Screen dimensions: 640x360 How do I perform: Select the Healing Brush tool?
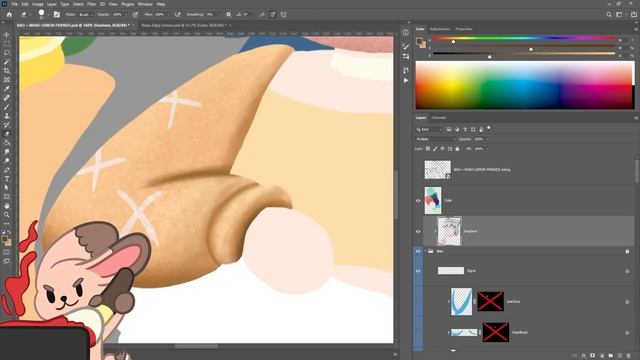pos(7,98)
